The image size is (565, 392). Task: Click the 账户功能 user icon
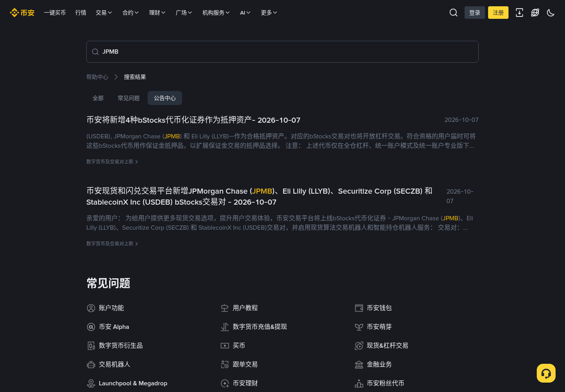(91, 308)
